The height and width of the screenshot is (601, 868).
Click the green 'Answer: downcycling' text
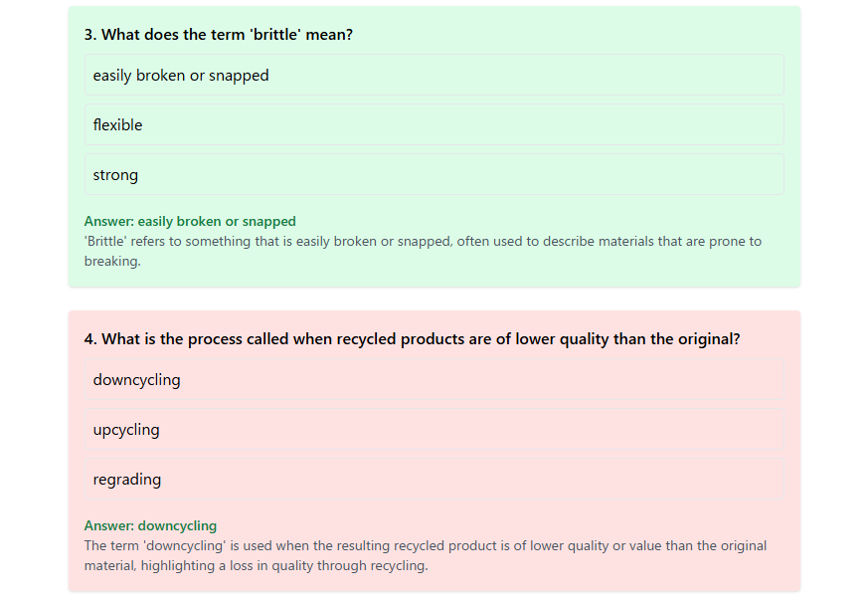(x=150, y=525)
